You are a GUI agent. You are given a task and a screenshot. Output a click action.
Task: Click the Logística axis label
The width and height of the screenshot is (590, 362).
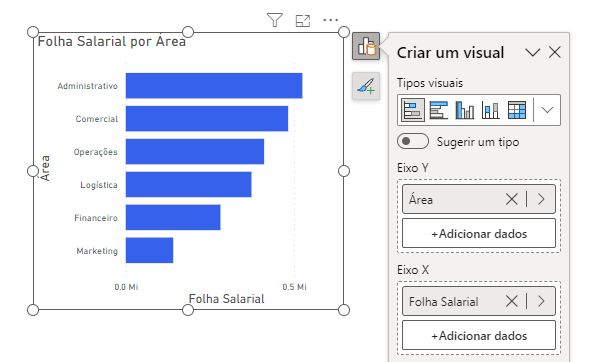[x=99, y=185]
